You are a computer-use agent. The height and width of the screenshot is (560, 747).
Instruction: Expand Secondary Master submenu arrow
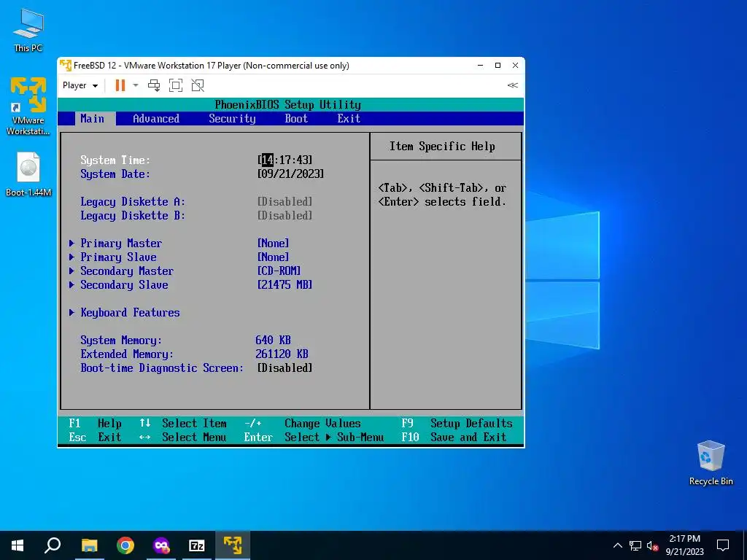coord(71,271)
